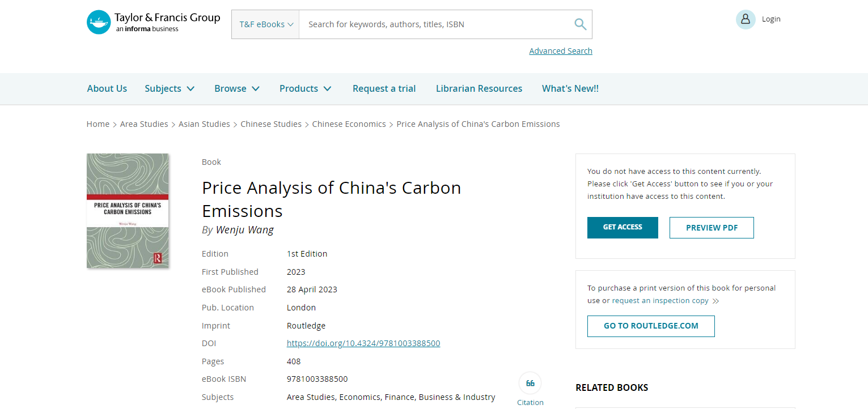
Task: Click the book title heading
Action: click(x=332, y=199)
